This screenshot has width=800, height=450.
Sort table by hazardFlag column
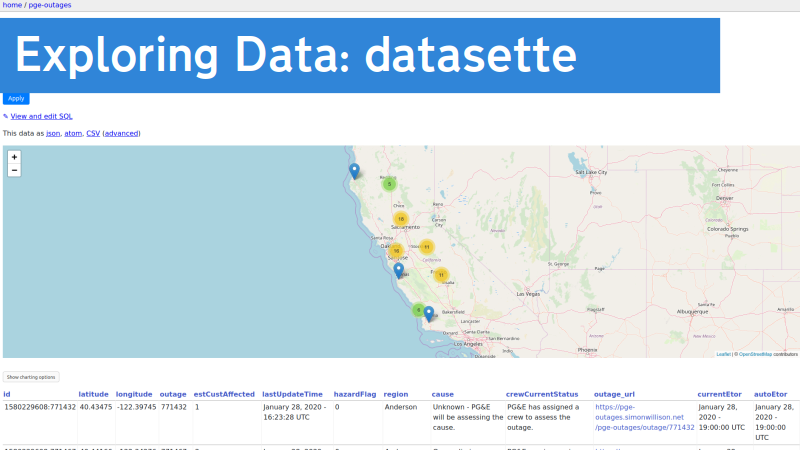[355, 394]
